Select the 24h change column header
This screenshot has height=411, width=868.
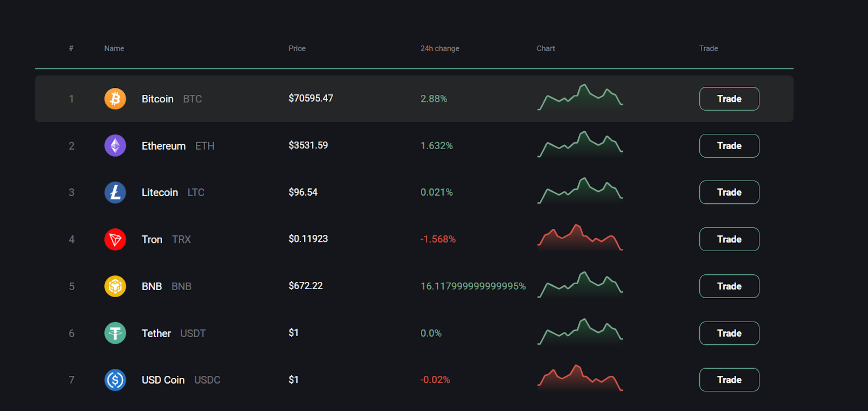439,48
